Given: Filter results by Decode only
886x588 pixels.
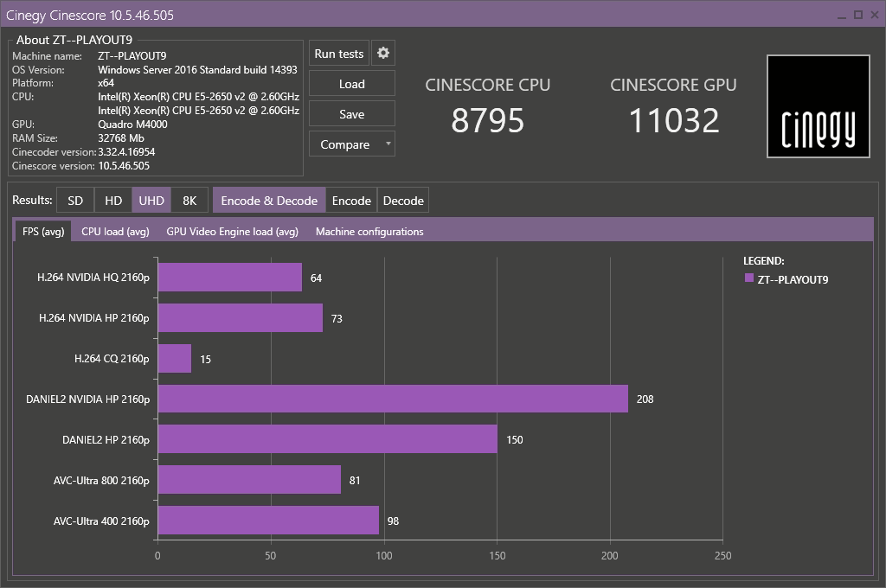Looking at the screenshot, I should [x=403, y=201].
